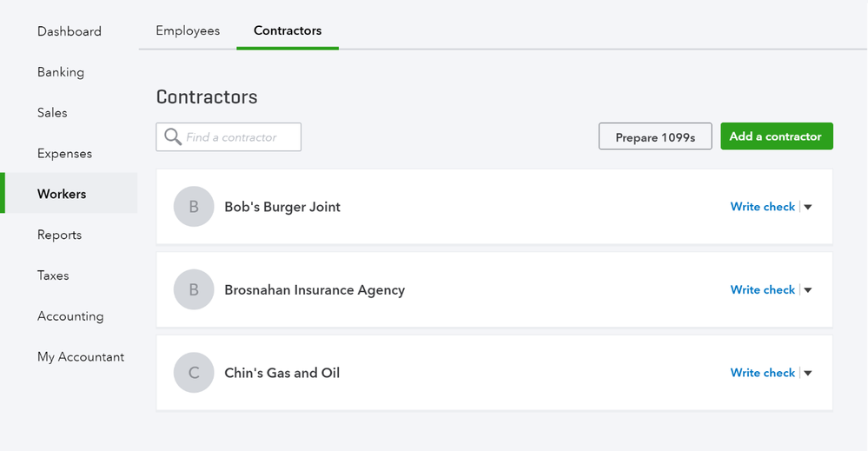The image size is (868, 451).
Task: Expand dropdown arrow for Chin's Gas and Oil
Action: point(808,373)
